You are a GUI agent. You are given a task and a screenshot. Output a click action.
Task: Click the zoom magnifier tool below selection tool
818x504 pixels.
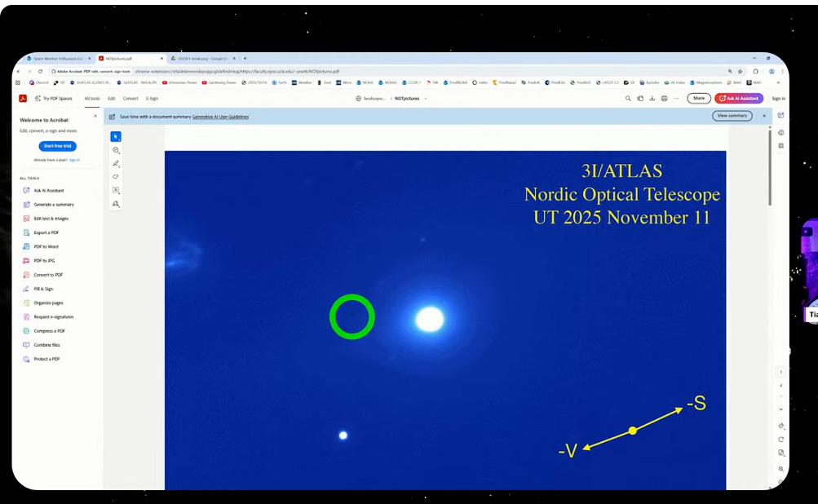click(116, 150)
